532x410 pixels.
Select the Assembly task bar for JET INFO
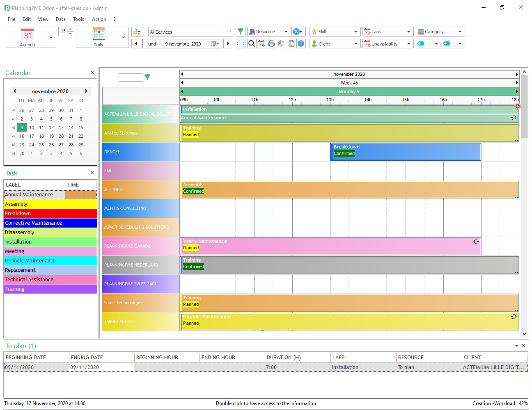(349, 189)
